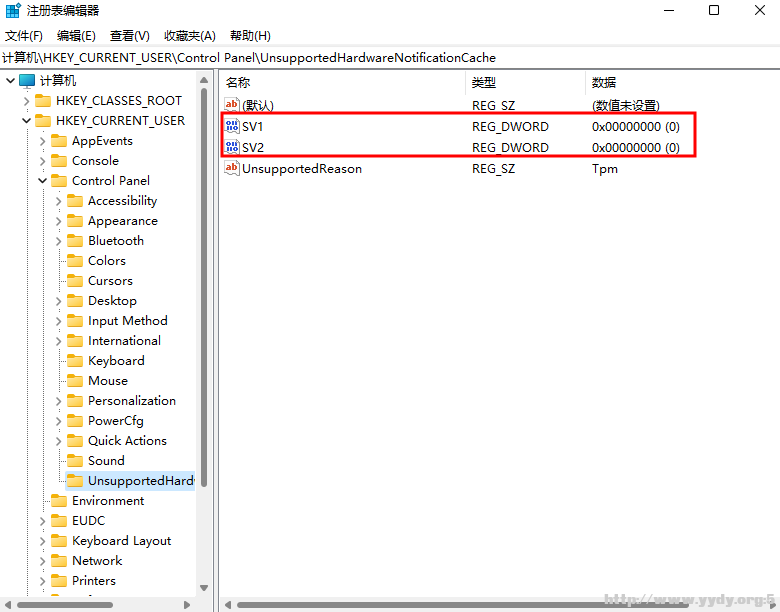Click the Registry Editor app icon in title bar
This screenshot has height=612, width=780.
pos(13,10)
